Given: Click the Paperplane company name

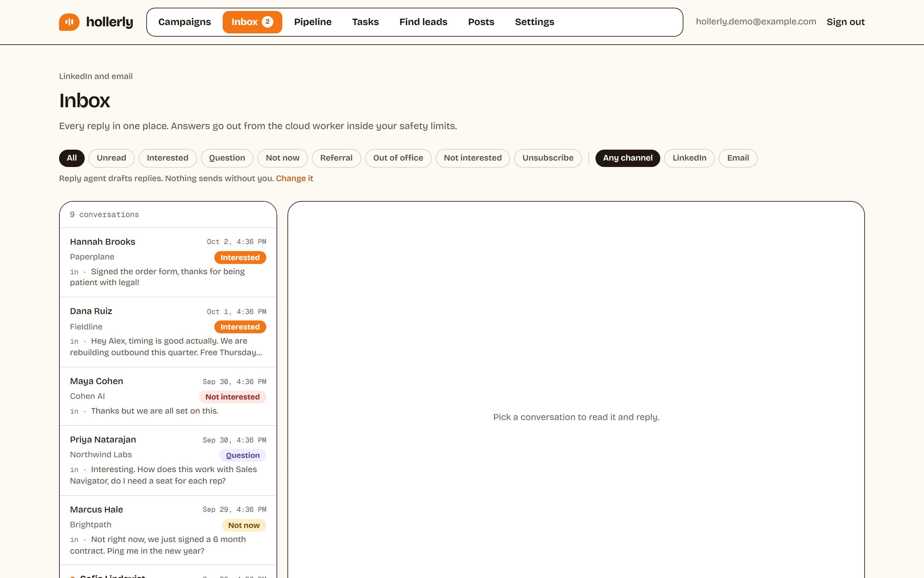Looking at the screenshot, I should click(92, 257).
